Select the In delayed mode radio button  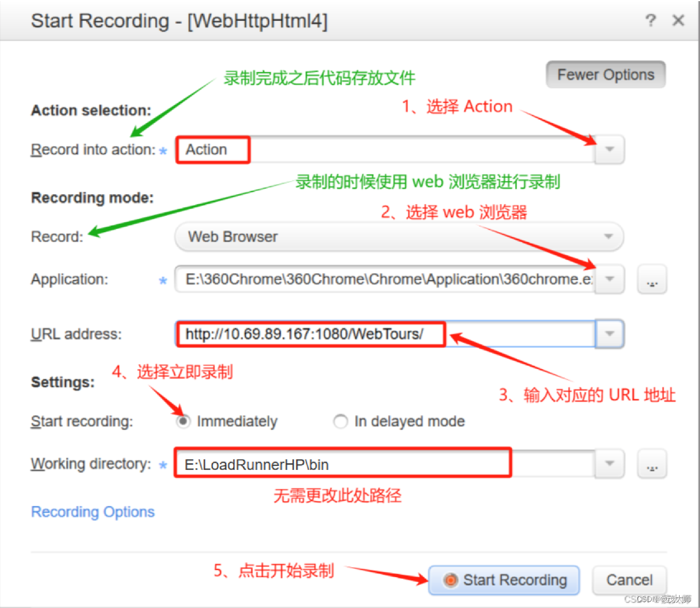click(x=341, y=421)
